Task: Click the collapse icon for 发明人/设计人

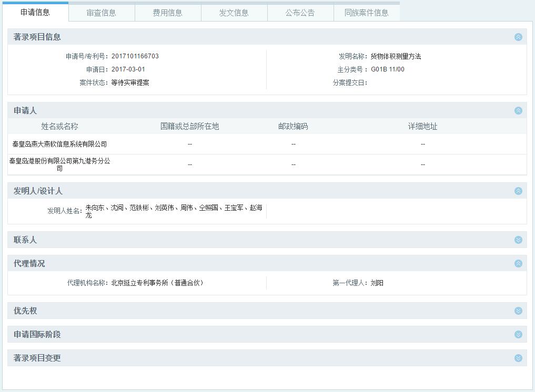Action: (518, 191)
